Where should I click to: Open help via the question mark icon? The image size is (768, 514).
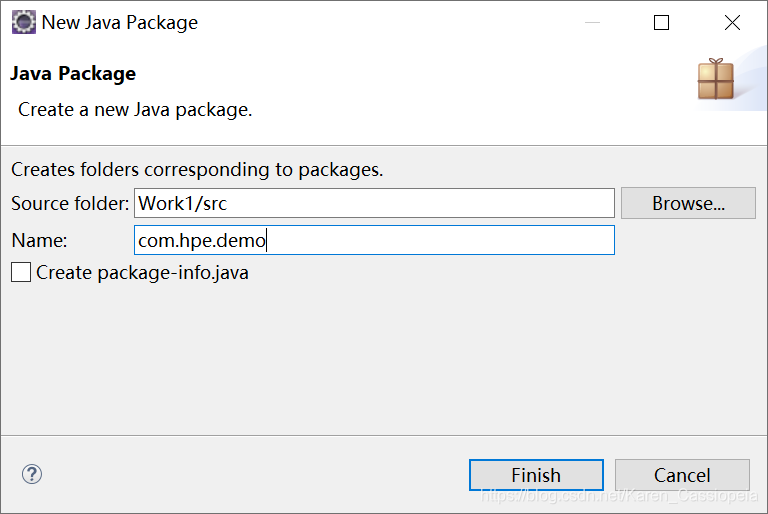pyautogui.click(x=32, y=474)
